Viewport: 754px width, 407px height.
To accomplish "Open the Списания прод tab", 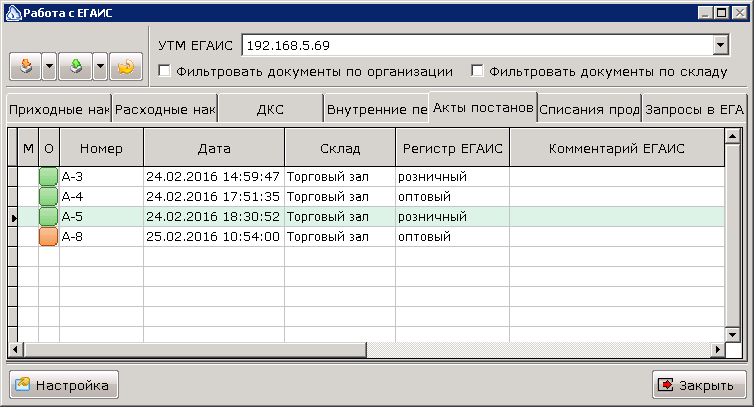I will click(589, 109).
